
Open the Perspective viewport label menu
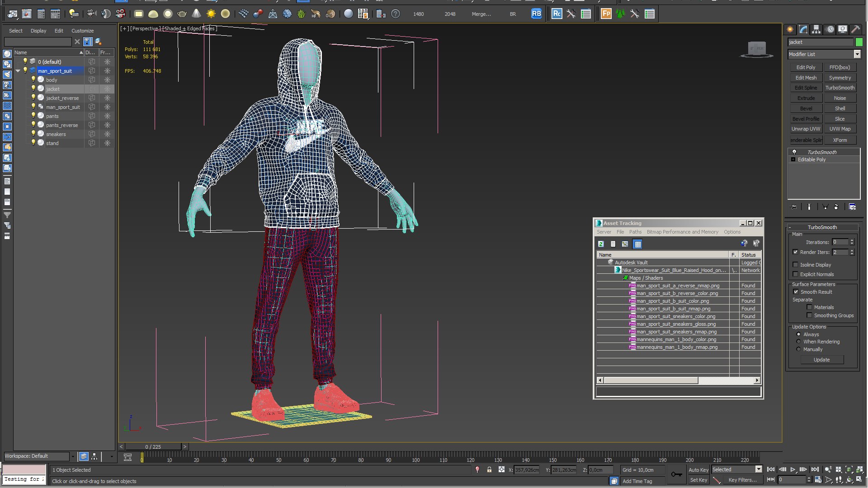(x=144, y=28)
